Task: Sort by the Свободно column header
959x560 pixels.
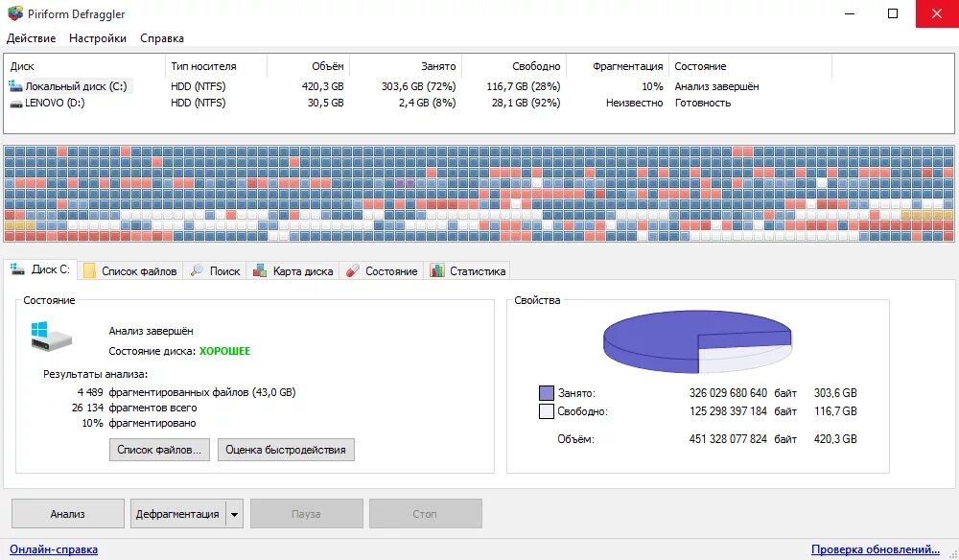Action: (514, 66)
